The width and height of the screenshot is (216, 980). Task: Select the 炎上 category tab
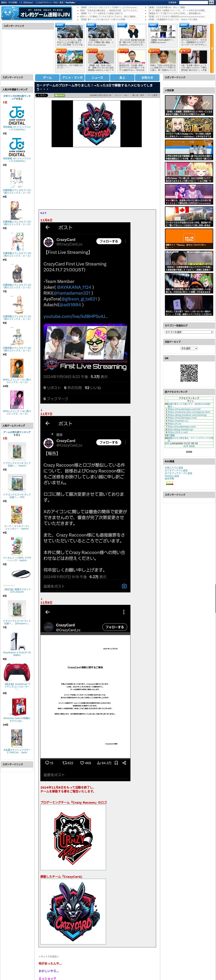122,78
